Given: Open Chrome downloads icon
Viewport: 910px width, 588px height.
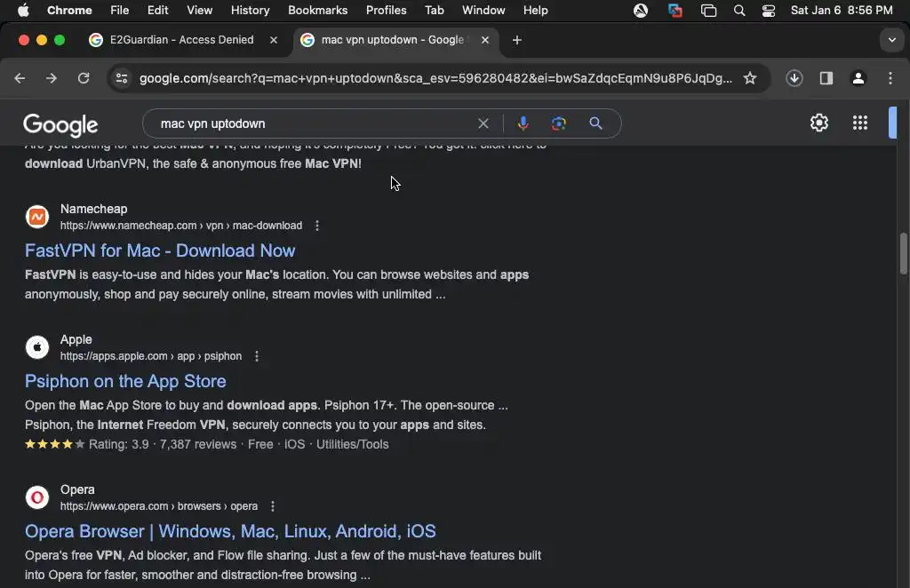Looking at the screenshot, I should click(794, 78).
